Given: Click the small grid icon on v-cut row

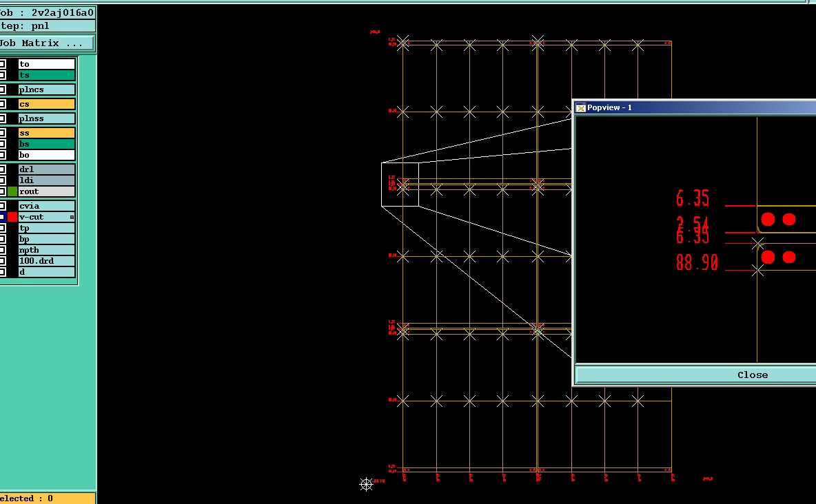Looking at the screenshot, I should pyautogui.click(x=72, y=217).
